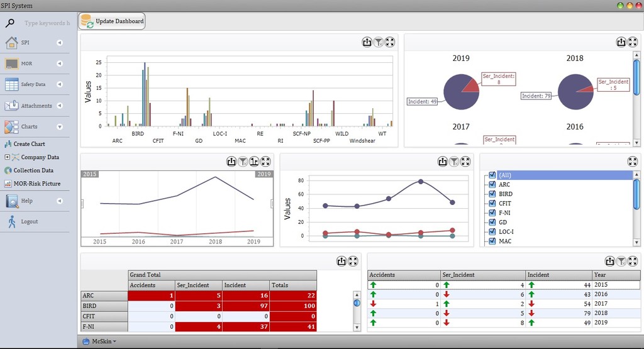This screenshot has width=644, height=349.
Task: Click the BIRD row header in pivot
Action: coord(104,306)
